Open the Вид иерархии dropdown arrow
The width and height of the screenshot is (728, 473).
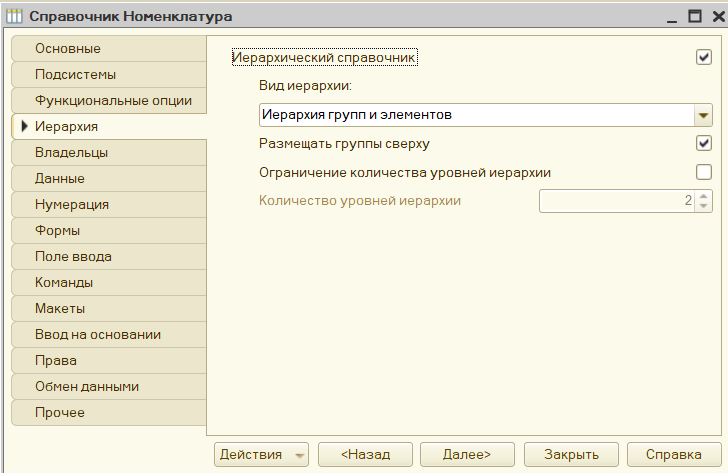[703, 115]
